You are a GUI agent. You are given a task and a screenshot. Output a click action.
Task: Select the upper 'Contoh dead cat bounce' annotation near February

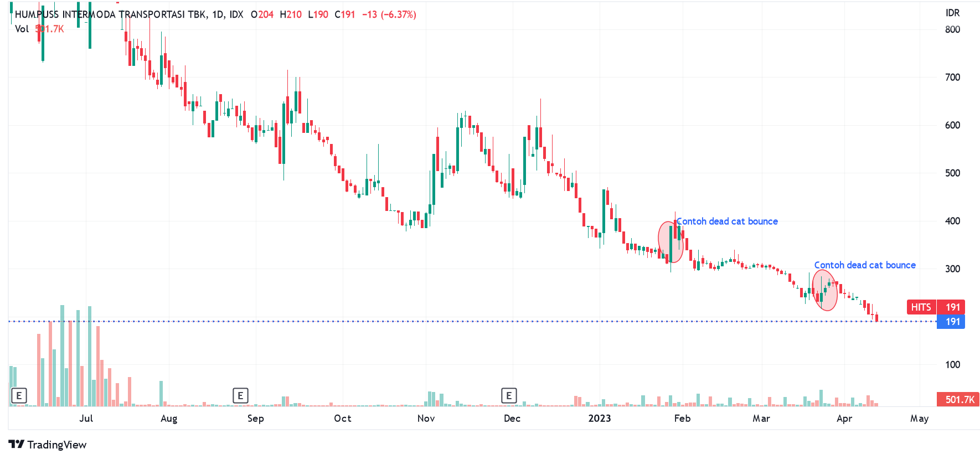pos(727,221)
